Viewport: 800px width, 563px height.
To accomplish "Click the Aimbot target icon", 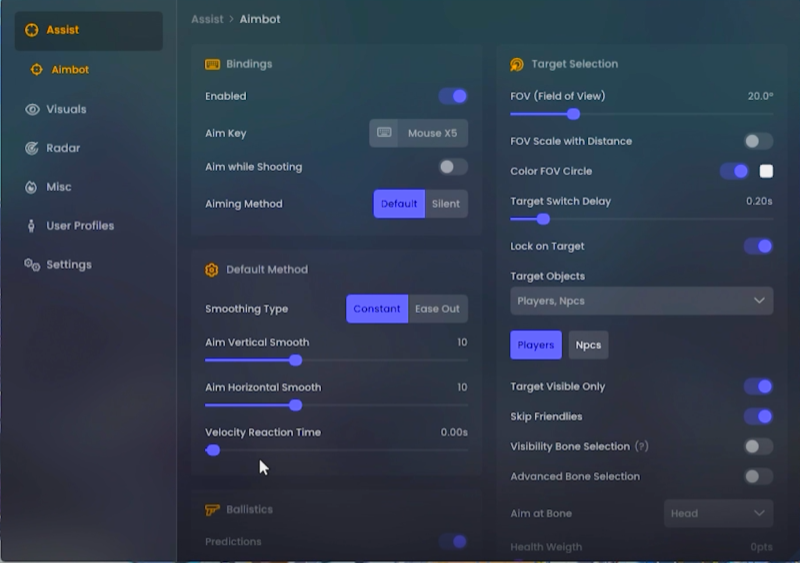I will pos(37,69).
